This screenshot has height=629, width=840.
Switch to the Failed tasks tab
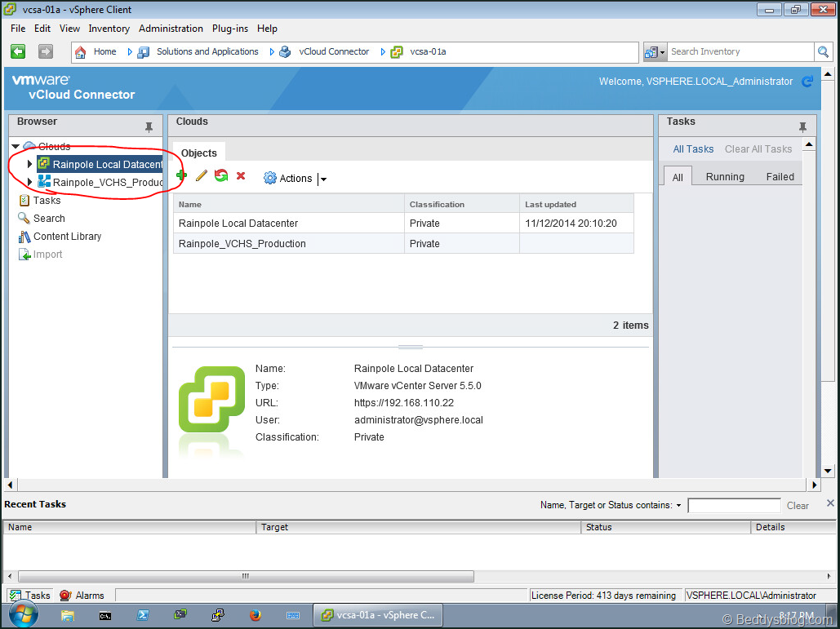[780, 176]
